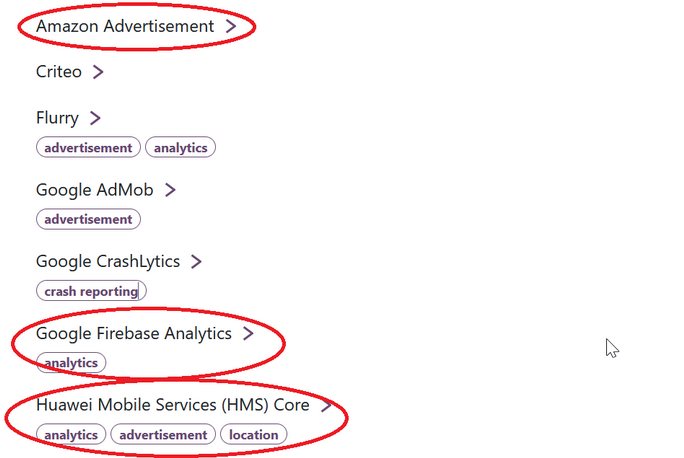Click chevron beside Google Firebase Analytics

point(248,333)
